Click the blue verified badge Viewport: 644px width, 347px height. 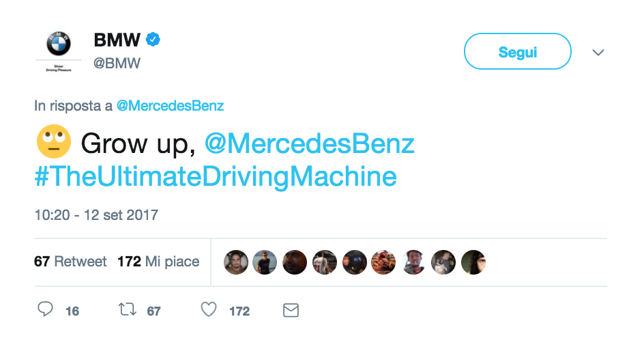coord(153,40)
